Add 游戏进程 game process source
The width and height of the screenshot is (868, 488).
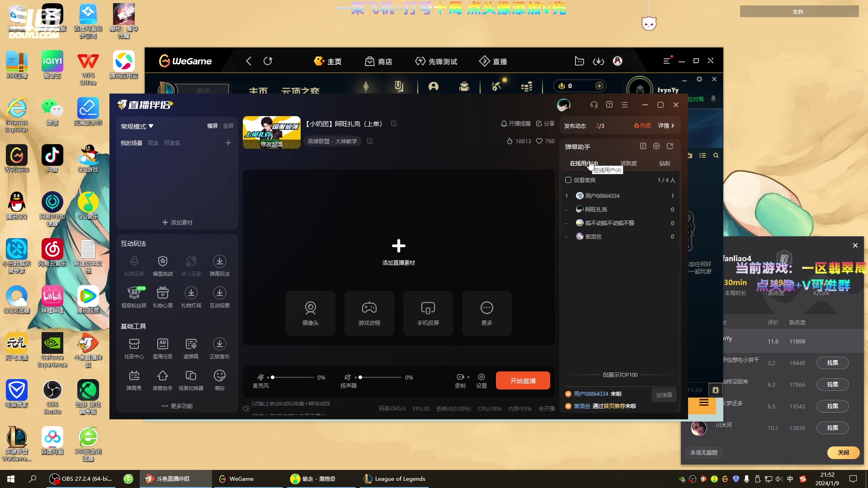[x=369, y=313]
